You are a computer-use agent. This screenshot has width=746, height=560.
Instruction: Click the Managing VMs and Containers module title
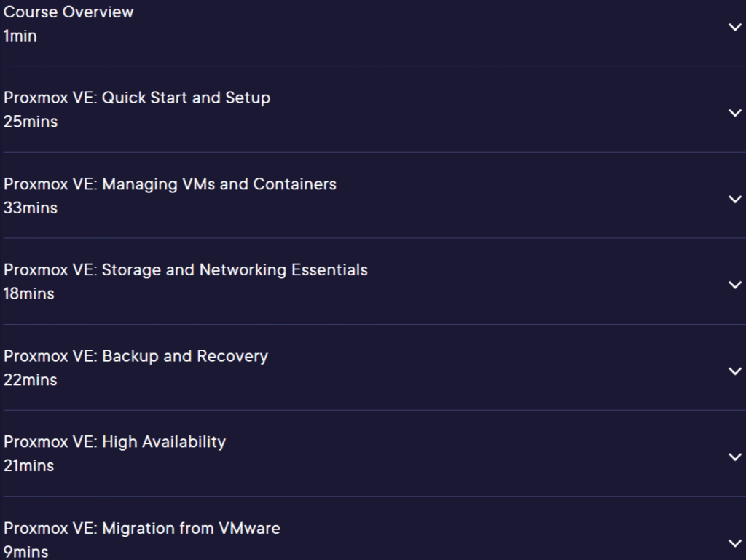point(170,184)
